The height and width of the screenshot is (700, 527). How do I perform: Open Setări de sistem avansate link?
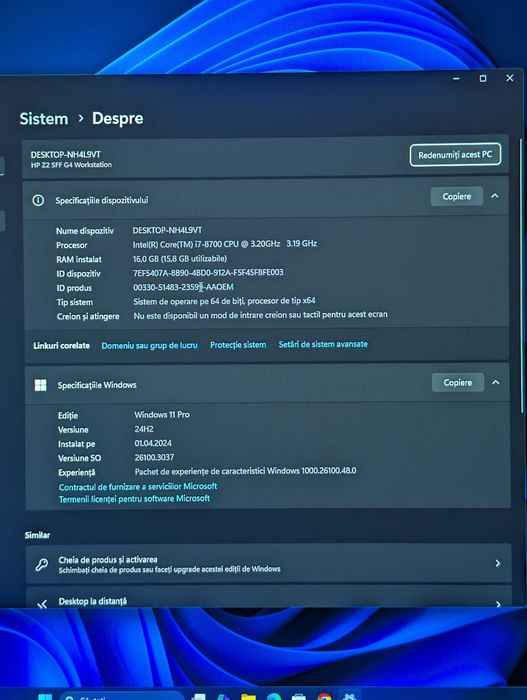click(x=323, y=344)
